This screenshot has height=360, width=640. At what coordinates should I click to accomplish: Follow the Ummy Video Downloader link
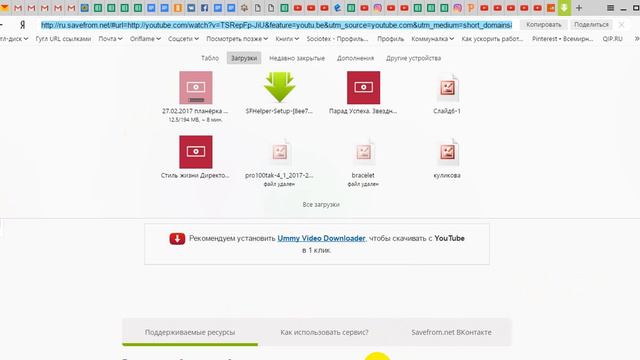321,238
